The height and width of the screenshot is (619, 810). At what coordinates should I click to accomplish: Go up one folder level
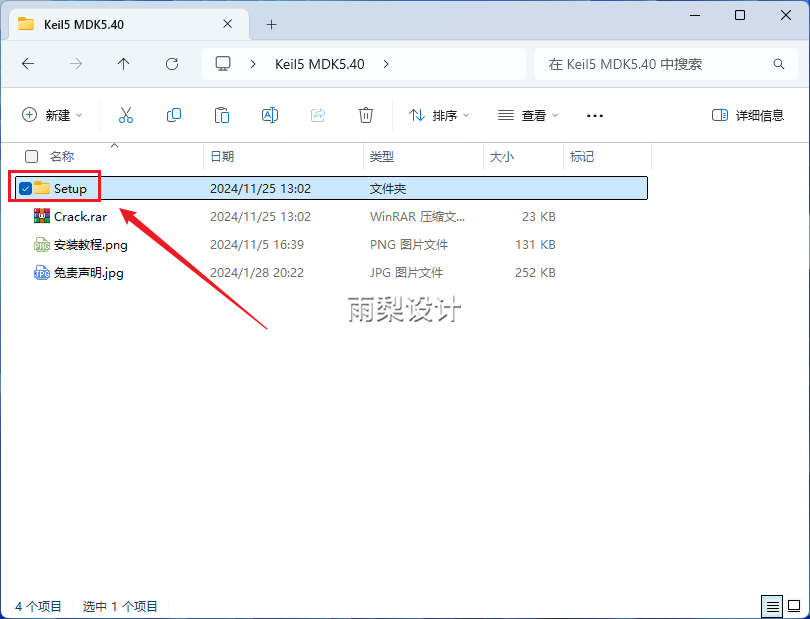[123, 64]
